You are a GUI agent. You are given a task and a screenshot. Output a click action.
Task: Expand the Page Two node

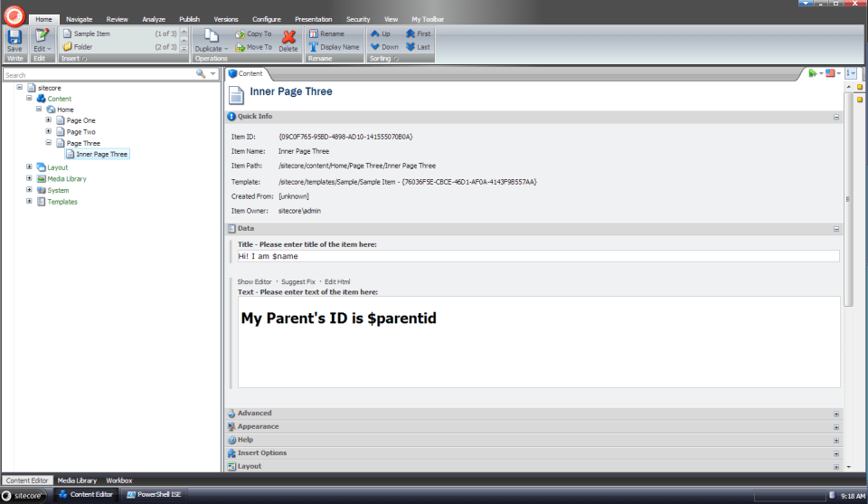tap(49, 131)
